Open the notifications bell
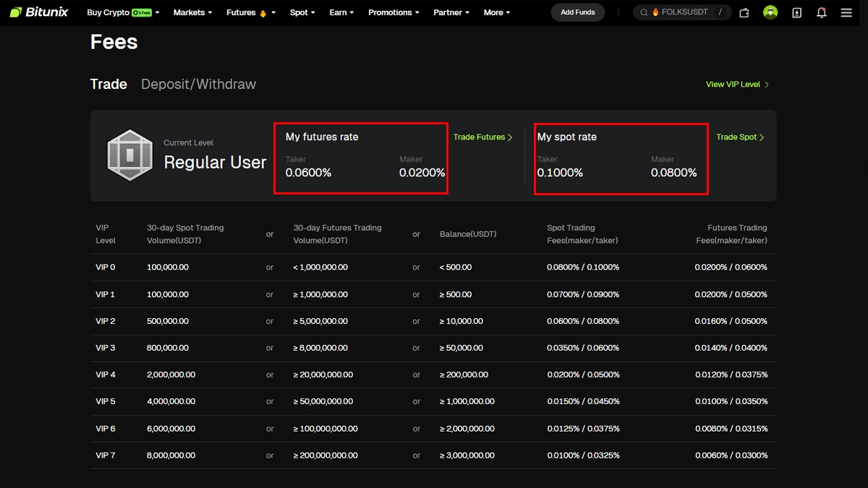 point(821,12)
